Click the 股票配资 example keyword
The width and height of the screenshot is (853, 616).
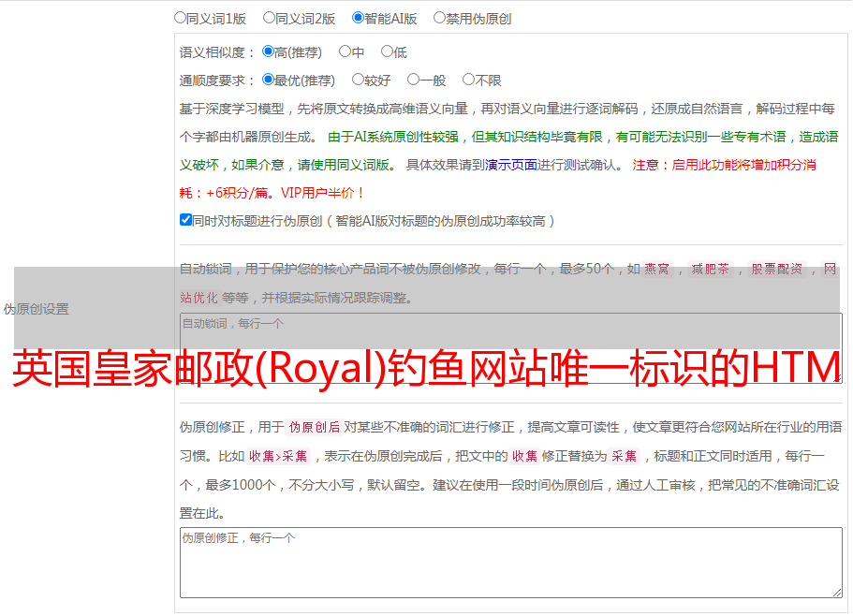tap(777, 269)
